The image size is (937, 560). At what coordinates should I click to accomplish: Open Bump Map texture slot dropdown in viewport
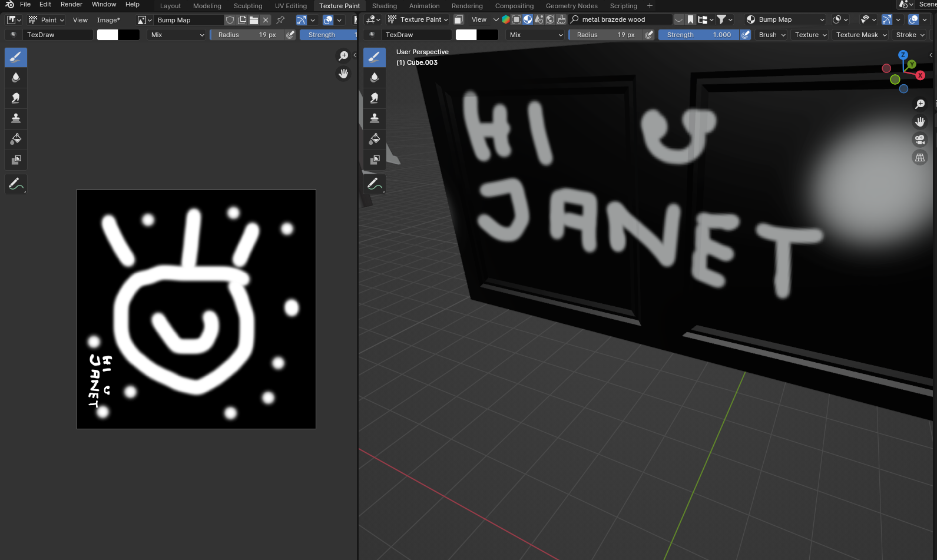[x=786, y=19]
